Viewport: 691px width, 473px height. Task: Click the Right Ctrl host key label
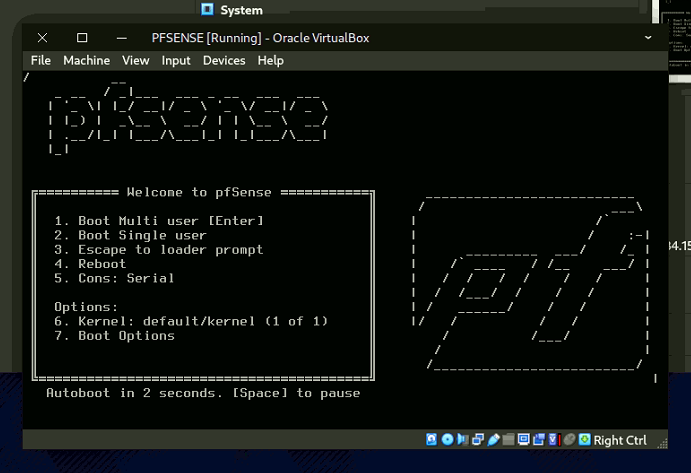620,440
